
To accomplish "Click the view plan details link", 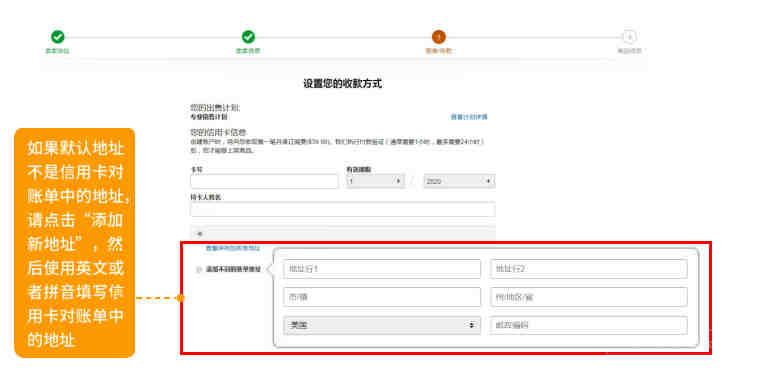I will pos(469,117).
